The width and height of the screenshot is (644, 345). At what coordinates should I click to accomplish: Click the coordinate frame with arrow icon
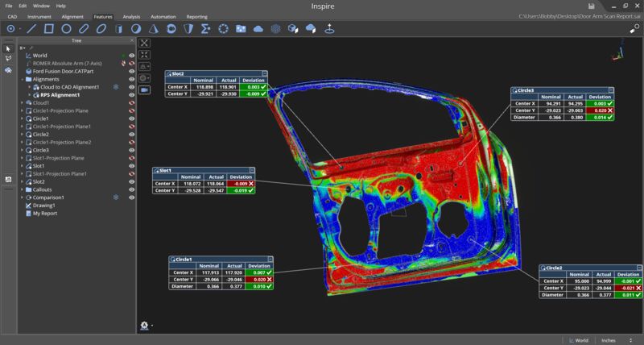tap(329, 29)
